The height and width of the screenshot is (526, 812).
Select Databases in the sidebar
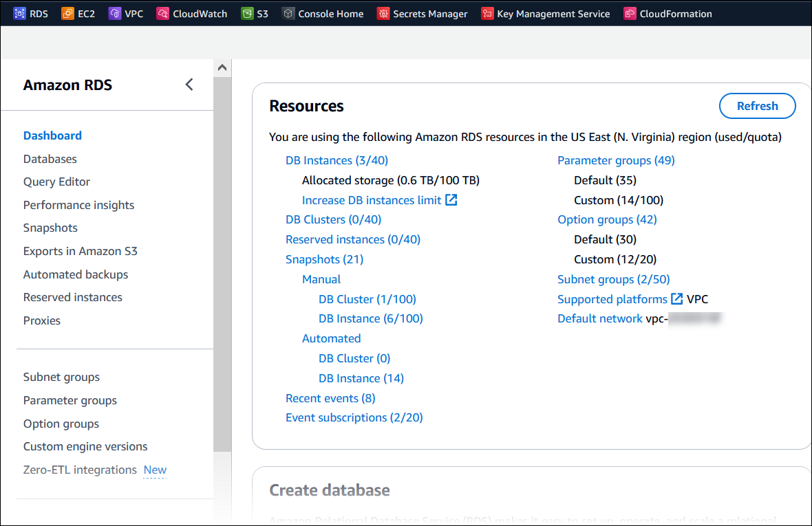tap(50, 159)
